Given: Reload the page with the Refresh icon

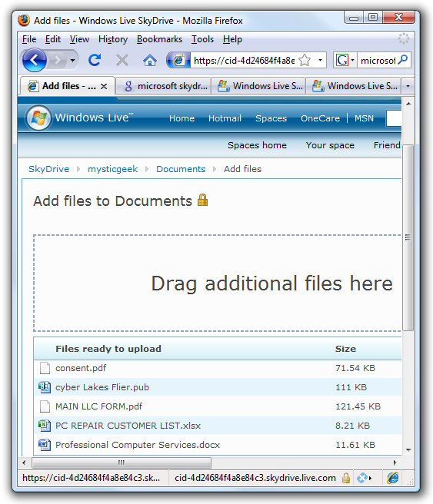Looking at the screenshot, I should tap(95, 60).
